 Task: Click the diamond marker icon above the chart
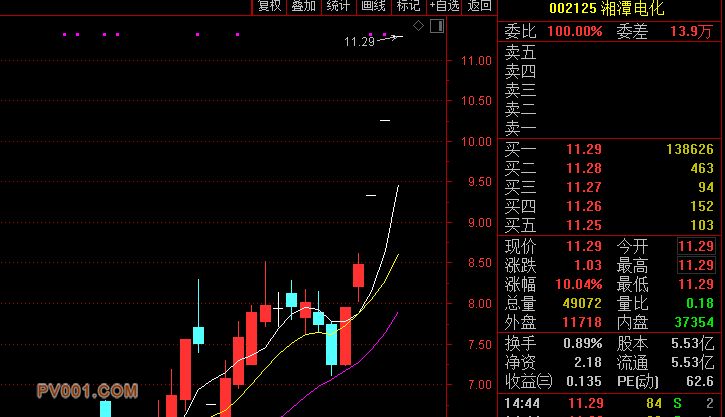point(418,26)
